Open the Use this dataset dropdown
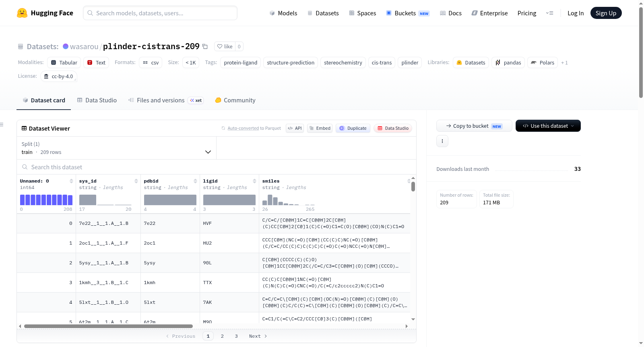Screen dimensions: 644x347 pos(548,126)
